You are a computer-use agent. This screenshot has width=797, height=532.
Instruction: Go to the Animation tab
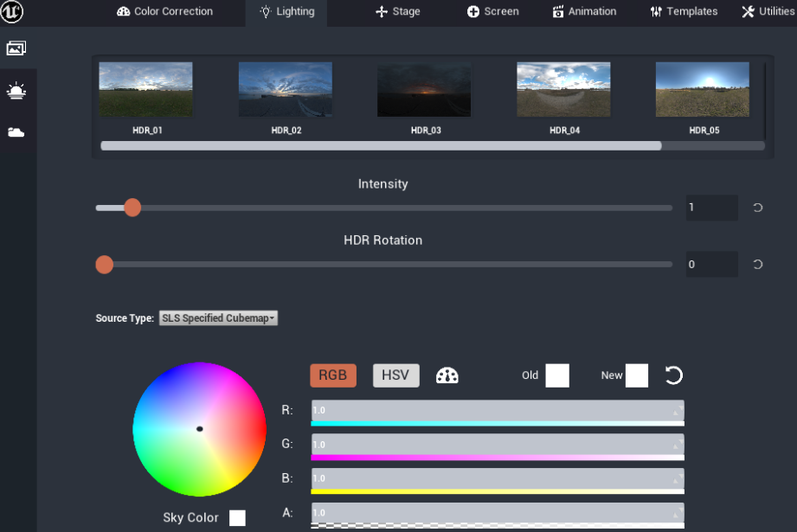[x=584, y=11]
